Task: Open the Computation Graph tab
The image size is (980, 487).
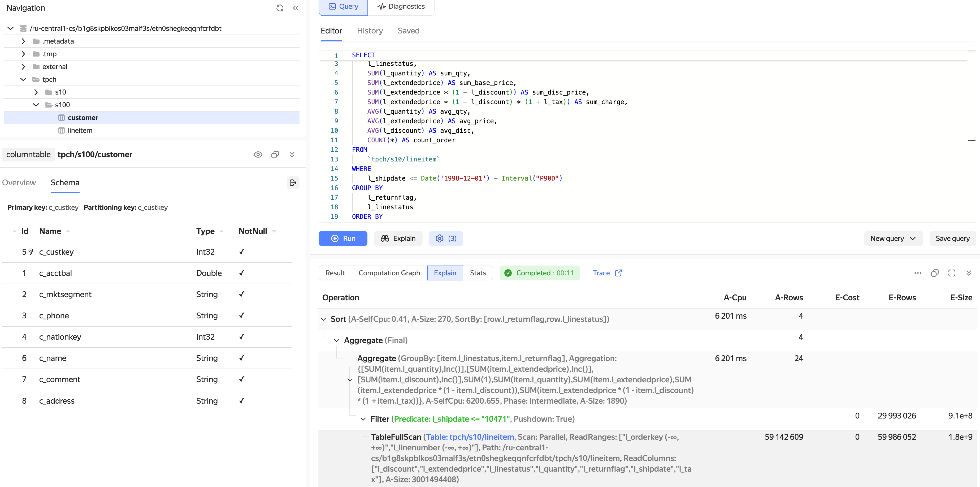Action: point(389,273)
